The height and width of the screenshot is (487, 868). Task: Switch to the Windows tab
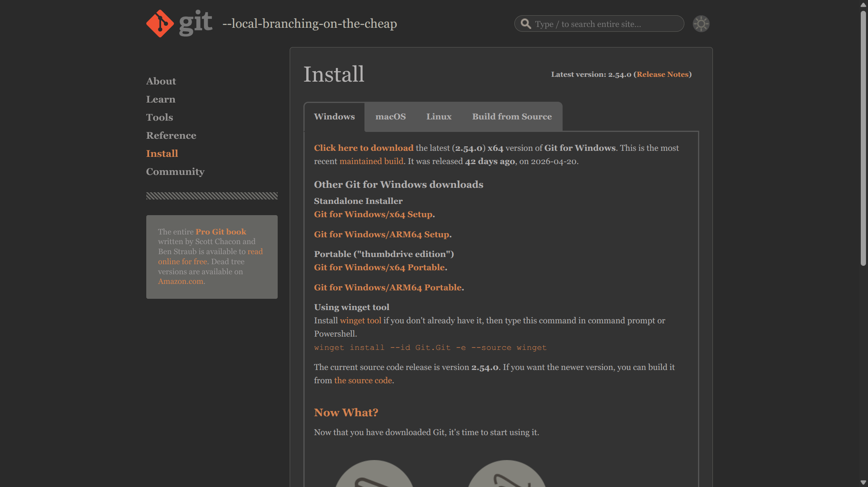[334, 117]
